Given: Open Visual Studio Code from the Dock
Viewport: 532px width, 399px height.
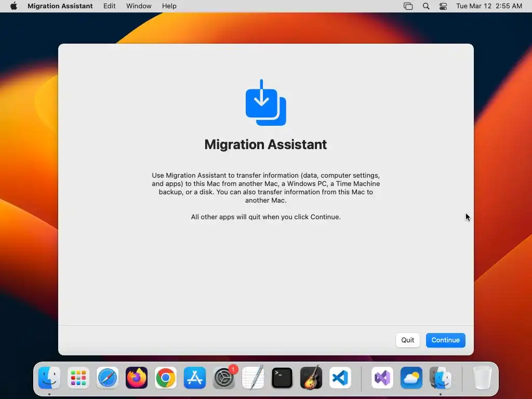Looking at the screenshot, I should (340, 378).
